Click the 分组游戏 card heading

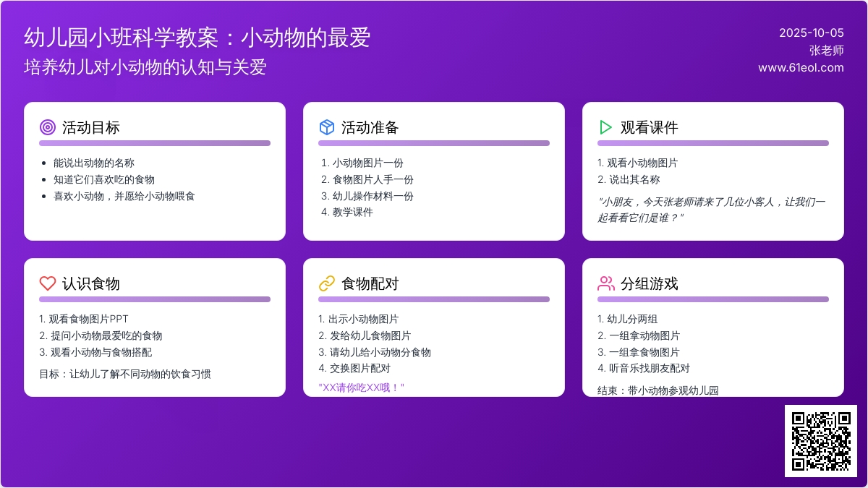pos(649,283)
